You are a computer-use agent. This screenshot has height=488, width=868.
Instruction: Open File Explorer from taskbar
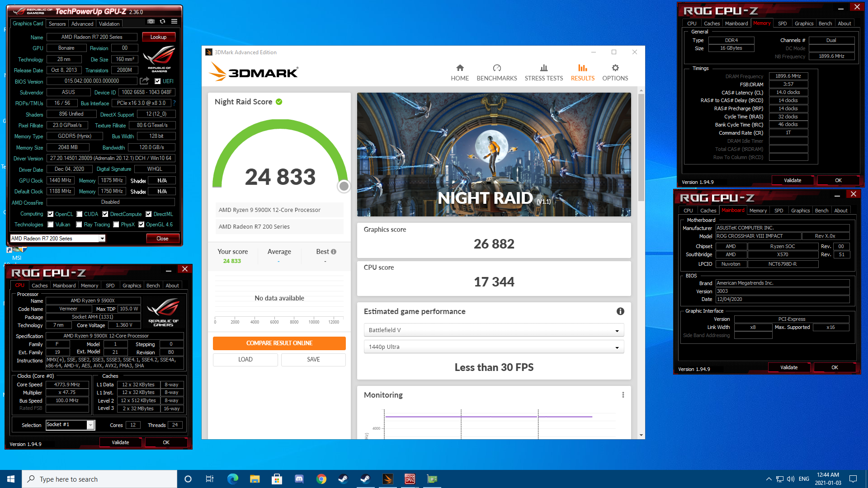[x=255, y=479]
